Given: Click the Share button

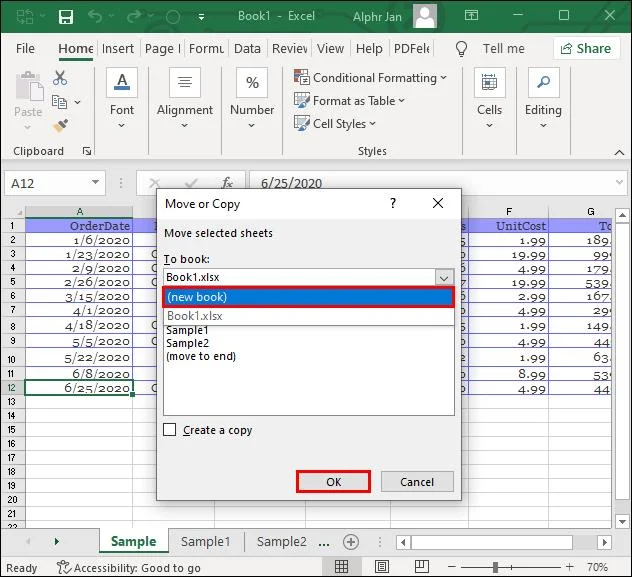Looking at the screenshot, I should pyautogui.click(x=586, y=49).
